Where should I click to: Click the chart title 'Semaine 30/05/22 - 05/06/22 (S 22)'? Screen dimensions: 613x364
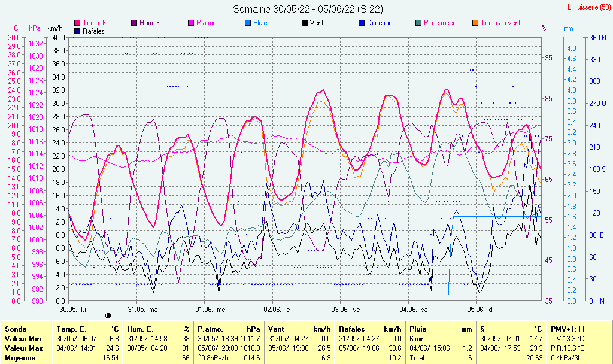[x=308, y=9]
